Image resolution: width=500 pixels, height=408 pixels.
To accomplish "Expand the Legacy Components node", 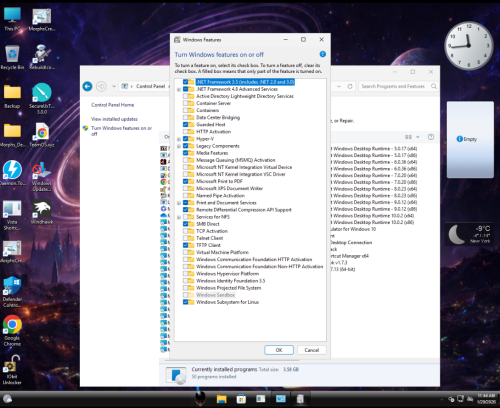I will click(x=179, y=146).
